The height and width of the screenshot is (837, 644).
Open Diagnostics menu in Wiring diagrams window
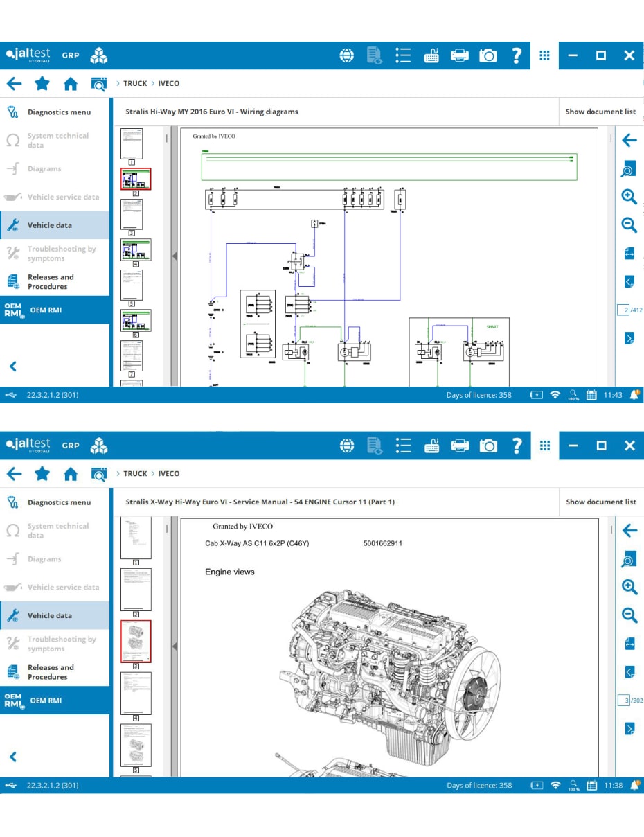(55, 112)
